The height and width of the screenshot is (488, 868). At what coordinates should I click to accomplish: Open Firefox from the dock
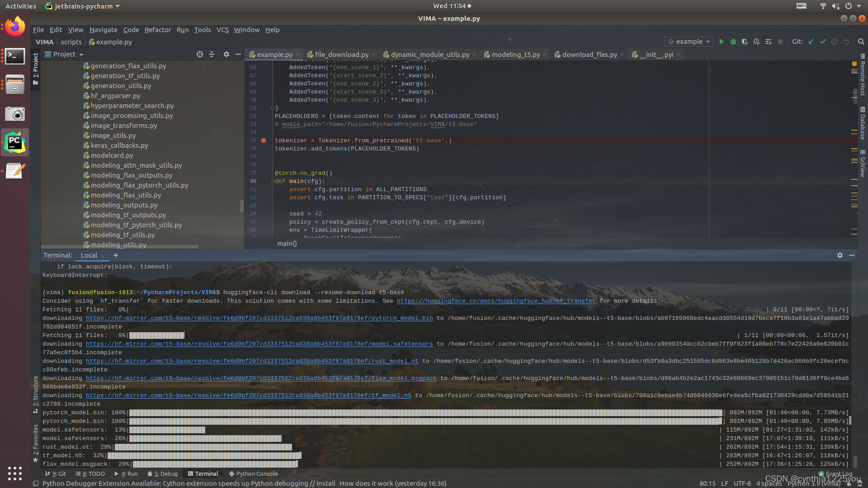click(x=15, y=27)
